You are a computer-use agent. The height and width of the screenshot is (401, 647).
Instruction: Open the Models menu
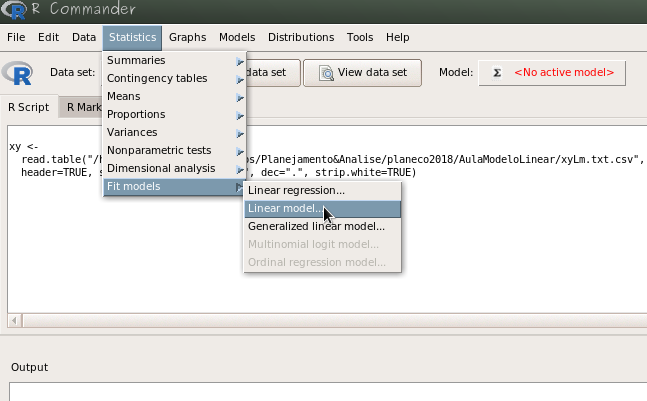[x=237, y=37]
